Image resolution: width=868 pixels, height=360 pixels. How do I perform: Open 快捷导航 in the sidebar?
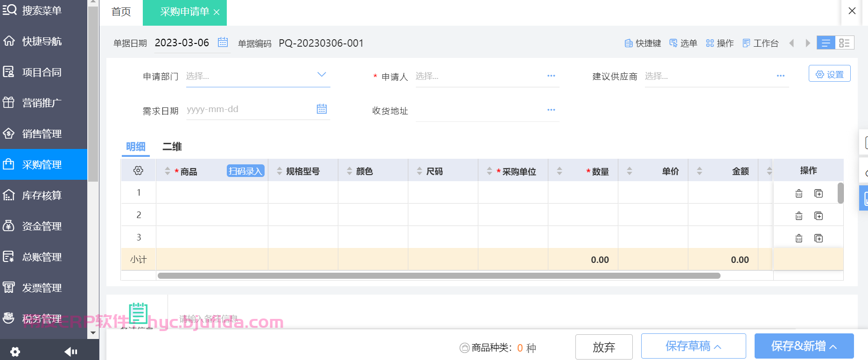43,41
